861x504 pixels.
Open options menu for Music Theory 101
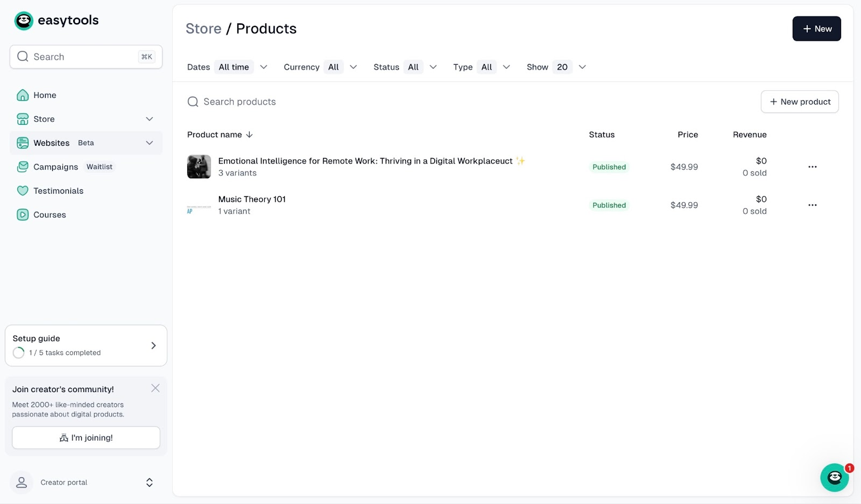click(812, 205)
